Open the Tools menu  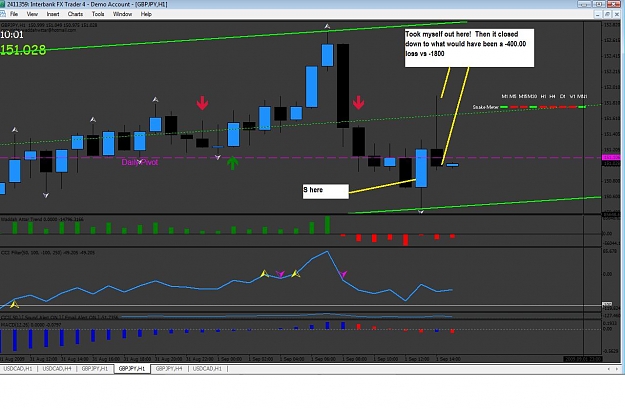[98, 14]
